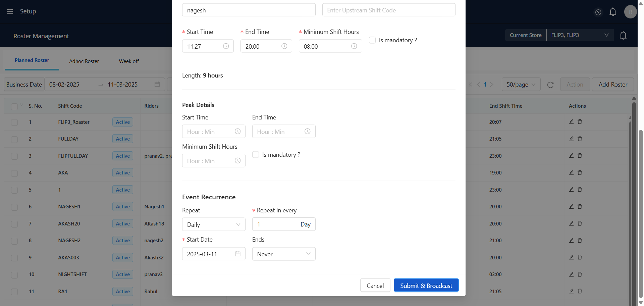Edit the FLIPFULLDAY row

[x=571, y=156]
